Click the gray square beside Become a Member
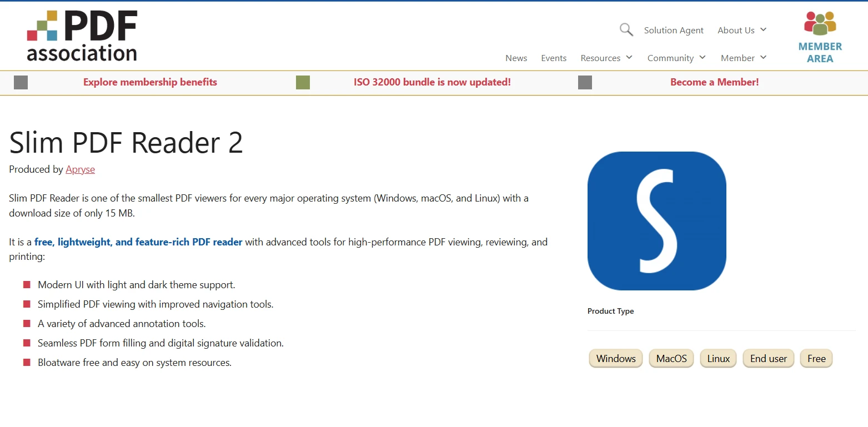Image resolution: width=868 pixels, height=427 pixels. tap(585, 83)
